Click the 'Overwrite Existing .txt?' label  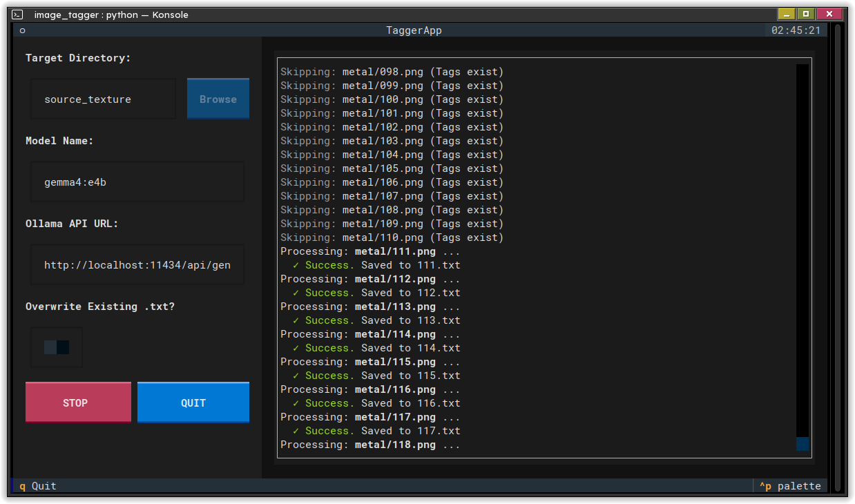click(x=100, y=307)
